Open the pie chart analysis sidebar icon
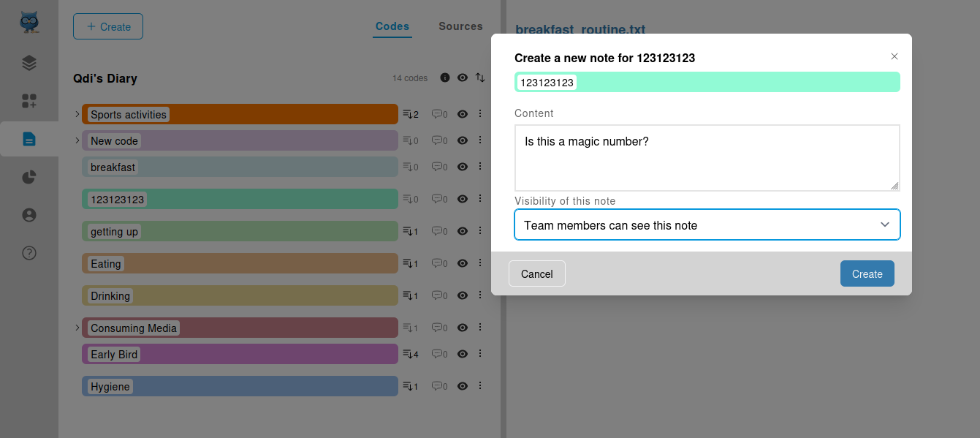The height and width of the screenshot is (438, 980). 29,177
